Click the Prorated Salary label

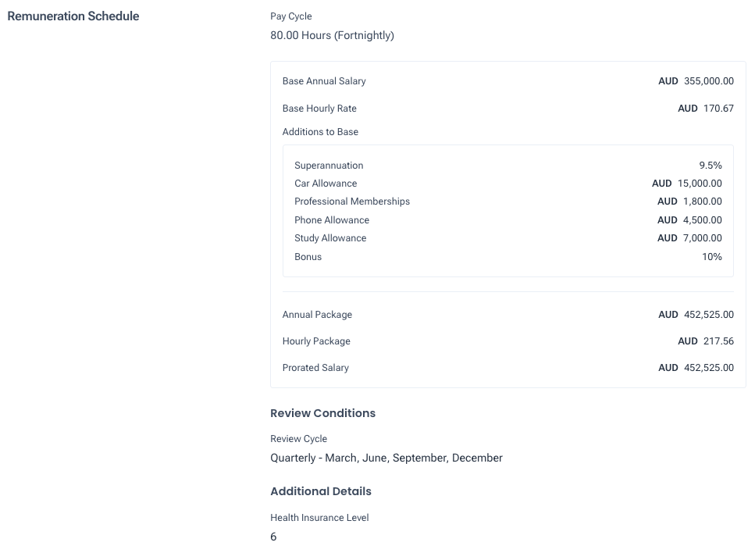(x=315, y=368)
